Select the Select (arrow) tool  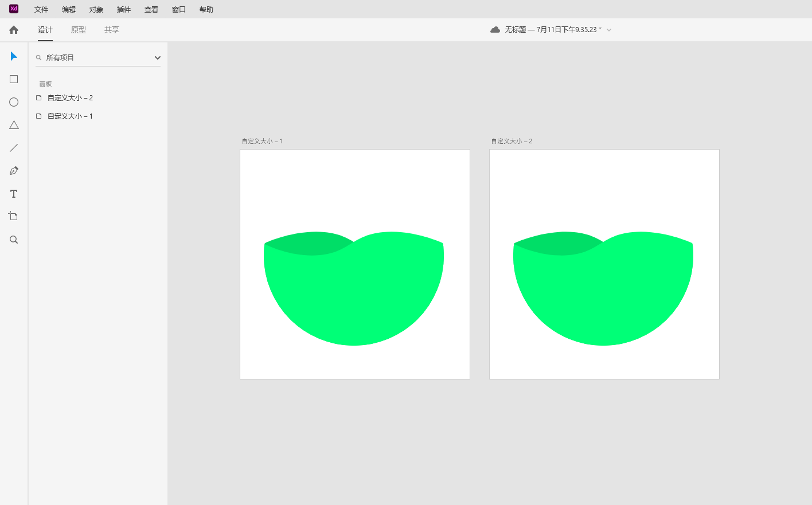[x=14, y=56]
